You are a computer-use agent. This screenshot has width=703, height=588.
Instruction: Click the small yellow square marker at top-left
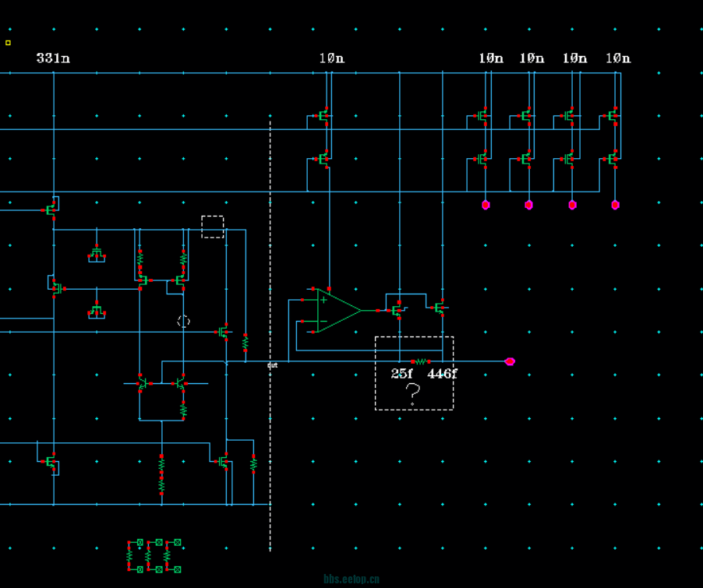[x=9, y=43]
